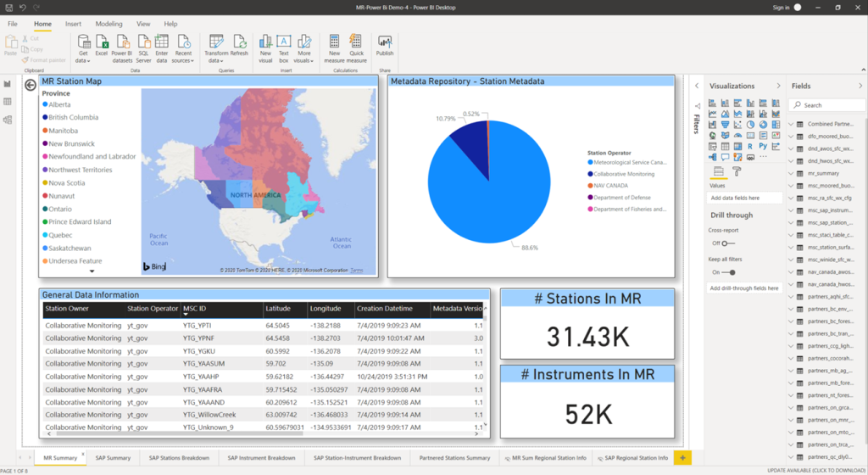Click the Alberta blue legend marker
The image size is (868, 475).
(x=45, y=104)
